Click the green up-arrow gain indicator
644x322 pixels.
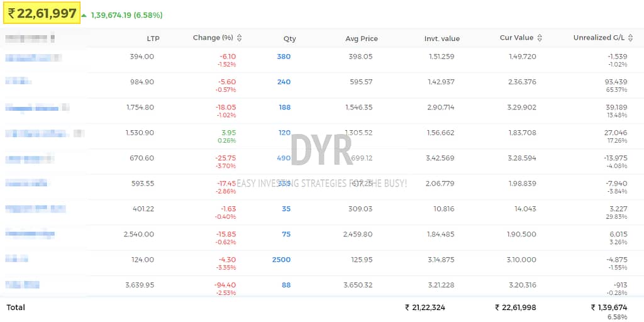click(x=84, y=16)
